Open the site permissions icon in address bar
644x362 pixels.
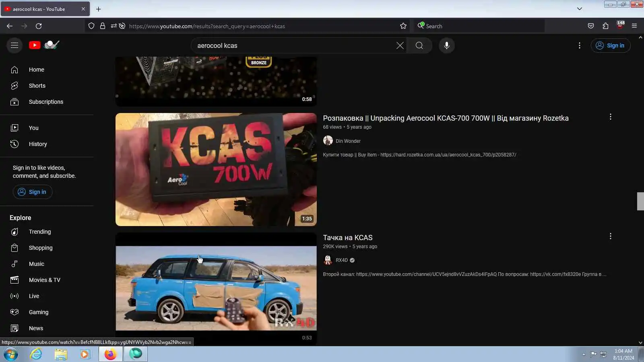click(114, 26)
